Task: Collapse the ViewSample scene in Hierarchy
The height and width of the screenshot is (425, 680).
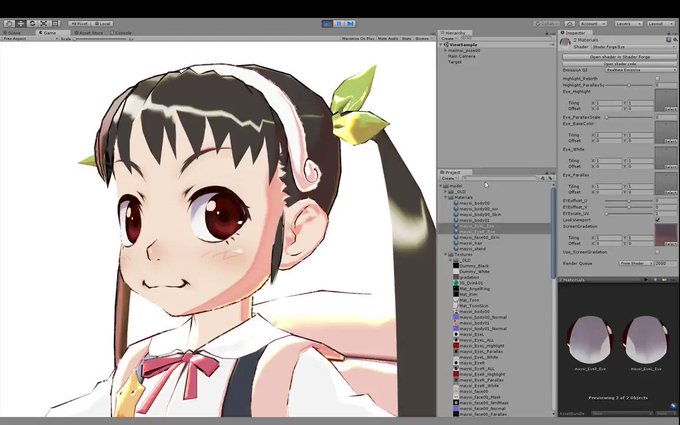Action: (x=442, y=45)
